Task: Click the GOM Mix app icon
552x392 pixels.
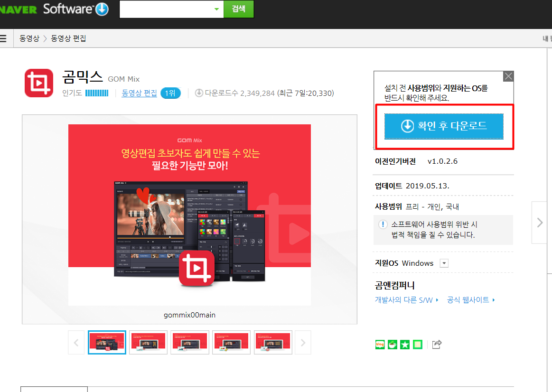Action: point(39,83)
